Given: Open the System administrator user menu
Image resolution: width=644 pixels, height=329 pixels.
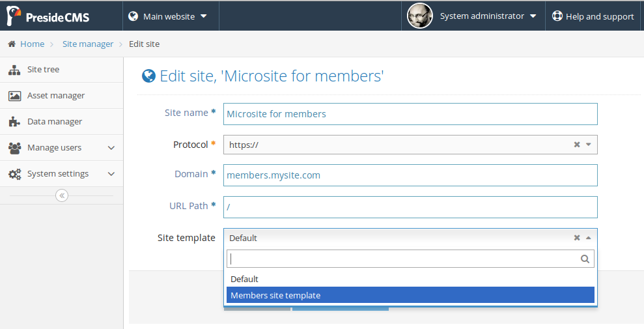Looking at the screenshot, I should pyautogui.click(x=473, y=16).
